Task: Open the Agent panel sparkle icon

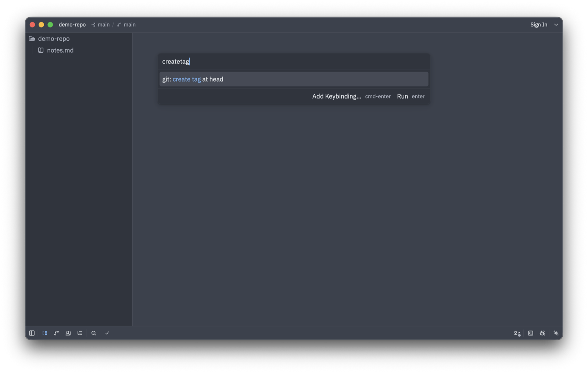Action: (556, 333)
